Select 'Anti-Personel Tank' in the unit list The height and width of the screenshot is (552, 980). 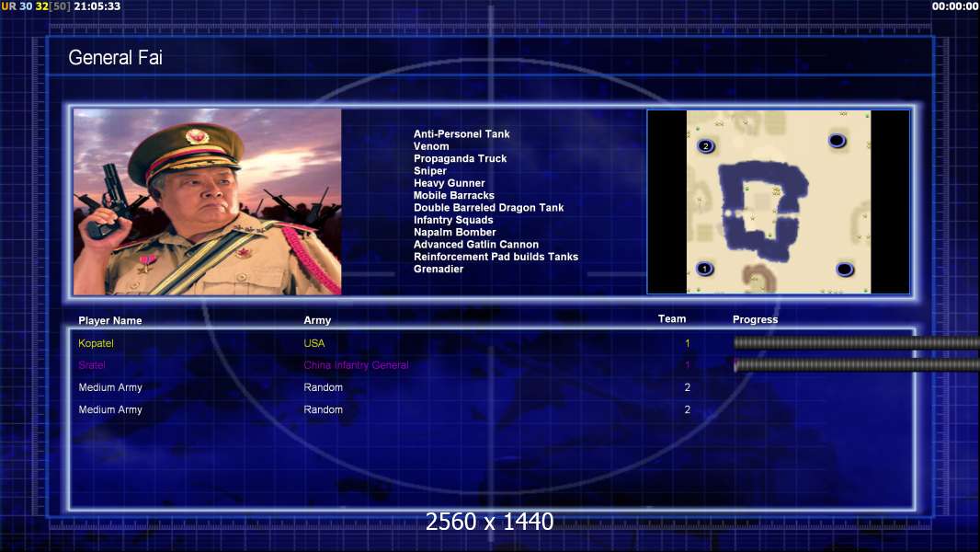pos(462,133)
